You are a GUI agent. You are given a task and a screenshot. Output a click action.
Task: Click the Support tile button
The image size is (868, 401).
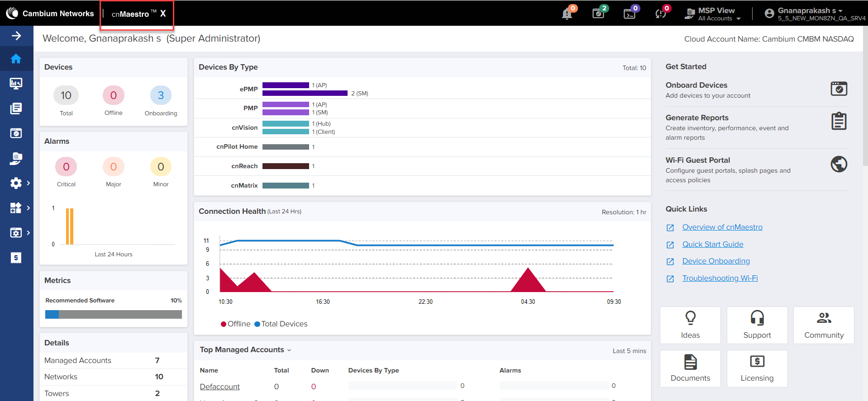(757, 325)
